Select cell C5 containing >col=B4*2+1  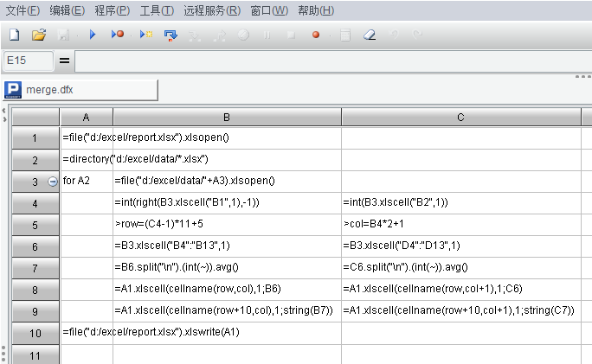point(460,225)
